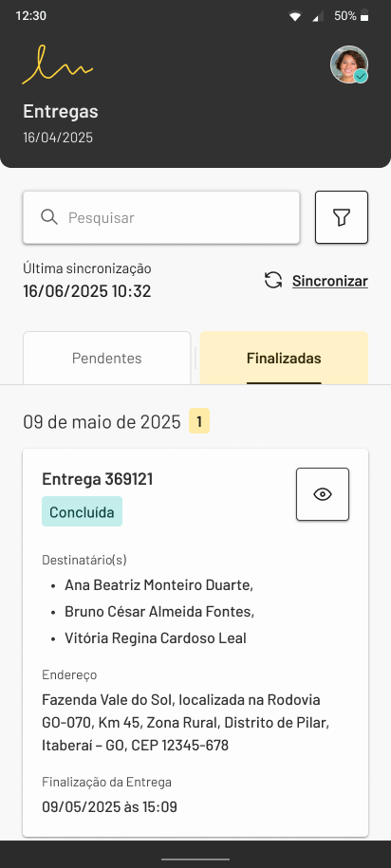View details of Entrega 369121 via eye icon
This screenshot has width=391, height=868.
(323, 494)
